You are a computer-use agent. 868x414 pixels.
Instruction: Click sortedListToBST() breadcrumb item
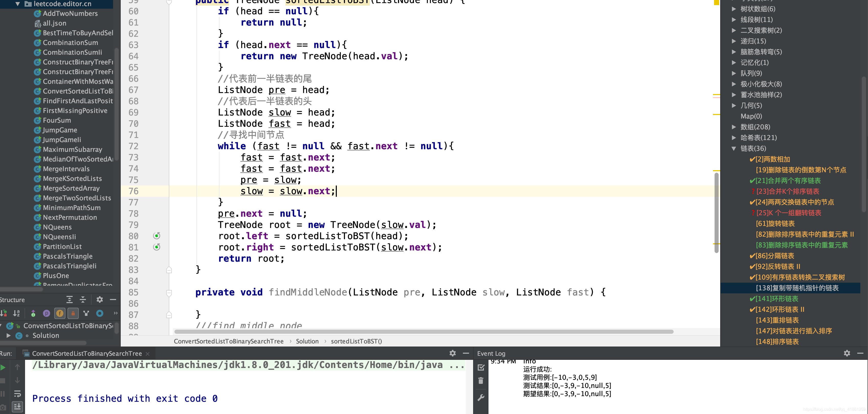pos(356,341)
